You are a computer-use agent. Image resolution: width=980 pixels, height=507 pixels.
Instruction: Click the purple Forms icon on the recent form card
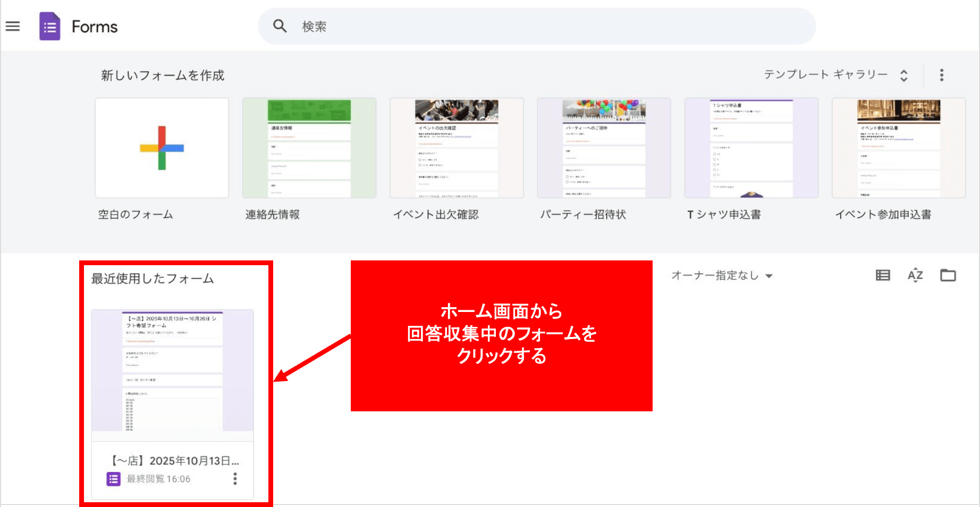(x=113, y=478)
